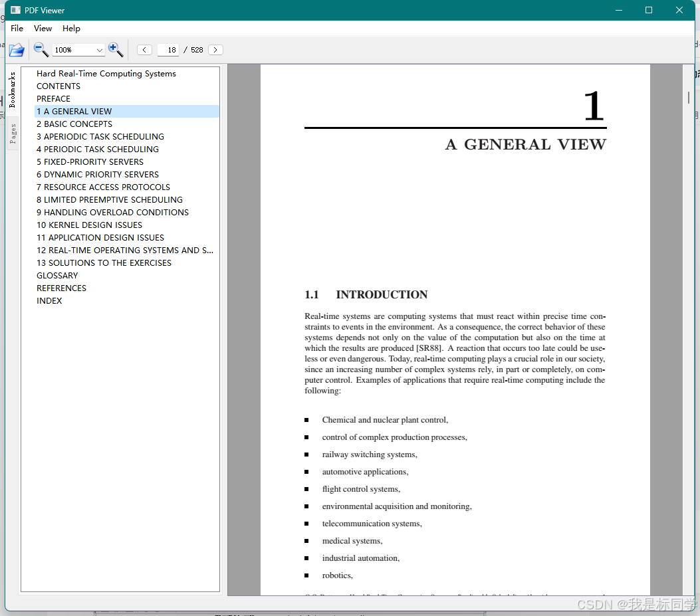
Task: Open bookmark 5 FIXED-PRIORITY SERVERS
Action: [x=90, y=161]
